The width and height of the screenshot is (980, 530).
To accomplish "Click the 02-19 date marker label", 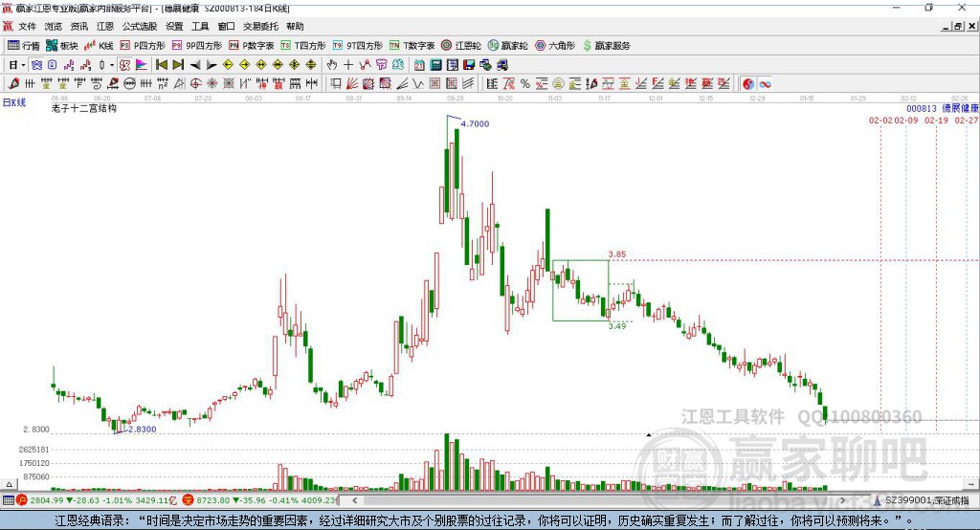I will point(936,120).
